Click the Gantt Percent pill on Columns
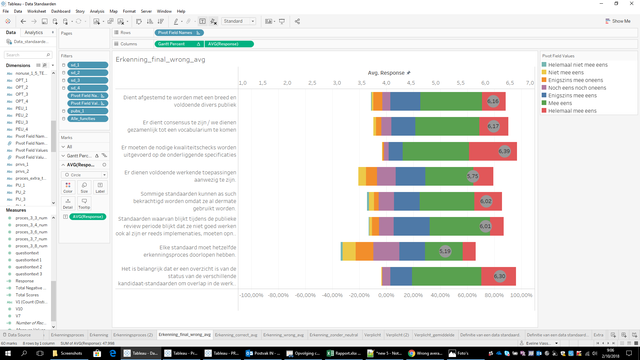 pyautogui.click(x=179, y=44)
